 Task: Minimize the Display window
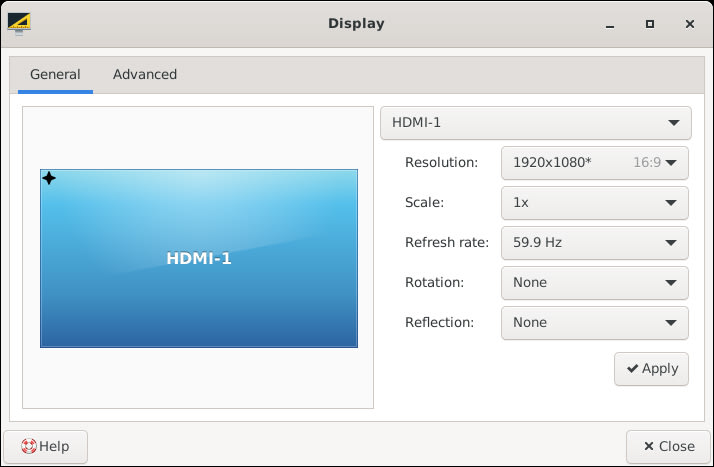pos(610,24)
